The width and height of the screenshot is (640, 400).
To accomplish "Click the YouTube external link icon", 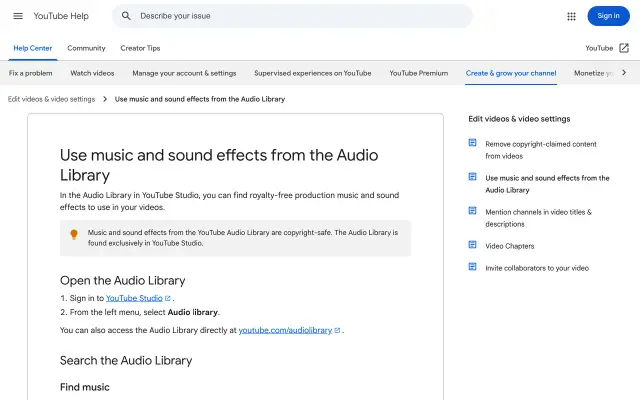I will point(624,48).
